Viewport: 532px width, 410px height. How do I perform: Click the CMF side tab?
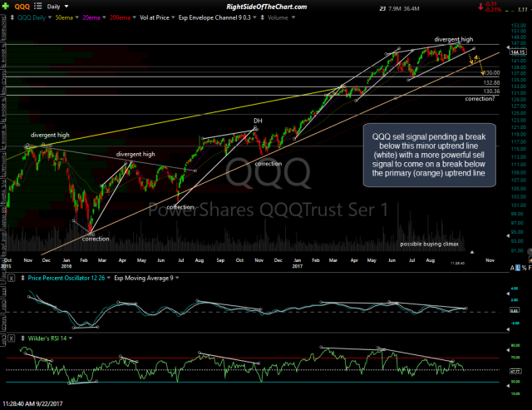[2, 340]
